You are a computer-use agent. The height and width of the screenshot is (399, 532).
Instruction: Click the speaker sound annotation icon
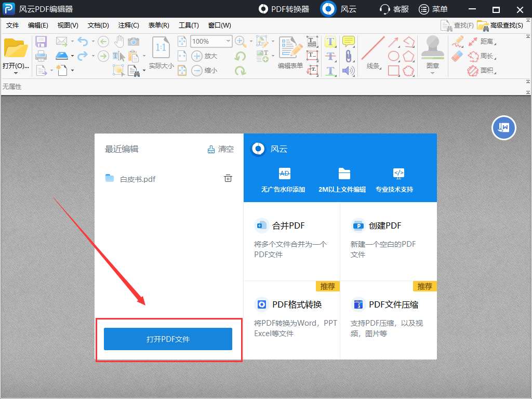348,71
